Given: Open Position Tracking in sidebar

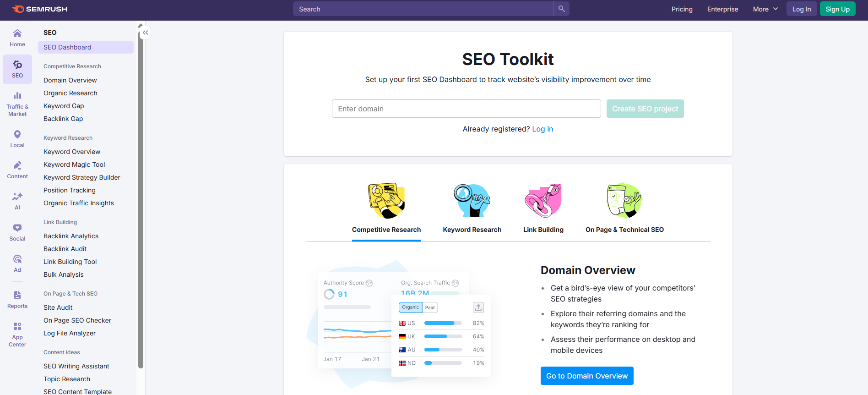Looking at the screenshot, I should click(x=70, y=190).
